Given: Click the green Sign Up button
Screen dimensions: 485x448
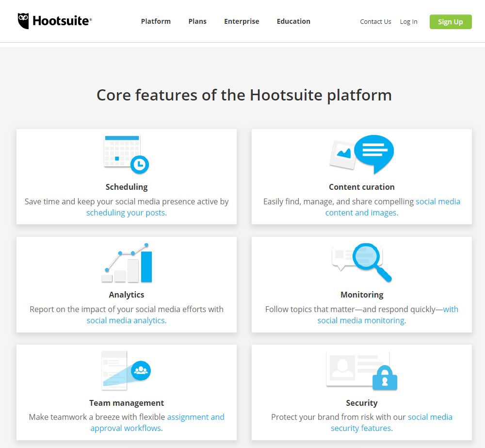Looking at the screenshot, I should [x=451, y=22].
